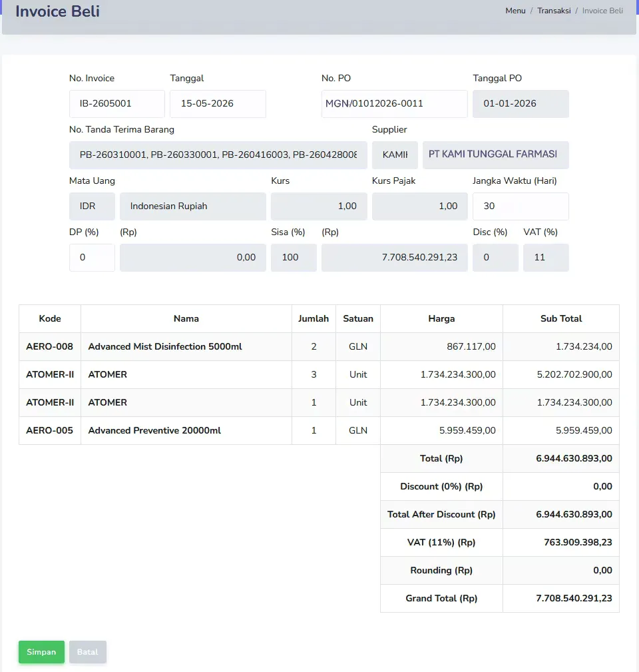Select the PT KAMI TUNGGAL FARMASI supplier field
Image resolution: width=639 pixels, height=672 pixels.
[495, 155]
